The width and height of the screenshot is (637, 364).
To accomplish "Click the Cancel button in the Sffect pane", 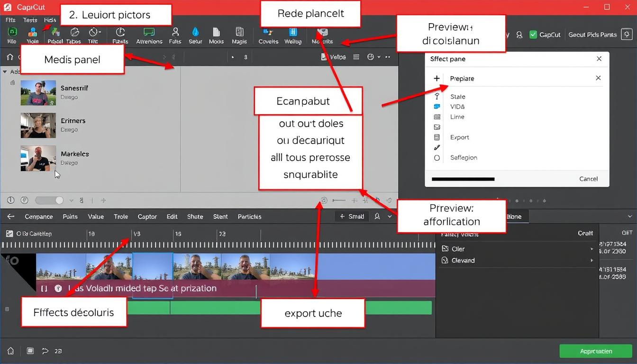I will [x=588, y=179].
